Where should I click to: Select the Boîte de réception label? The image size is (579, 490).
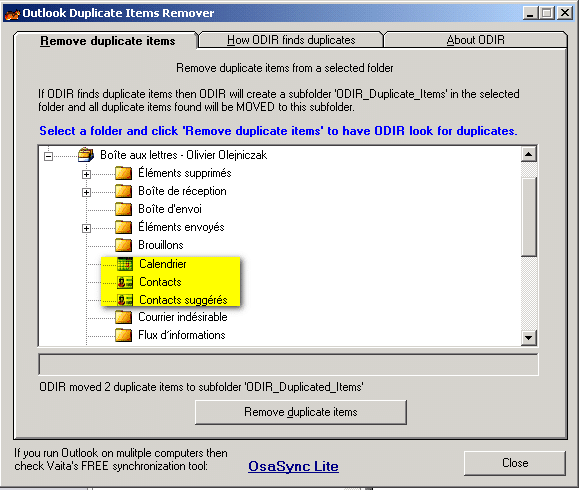[x=182, y=191]
